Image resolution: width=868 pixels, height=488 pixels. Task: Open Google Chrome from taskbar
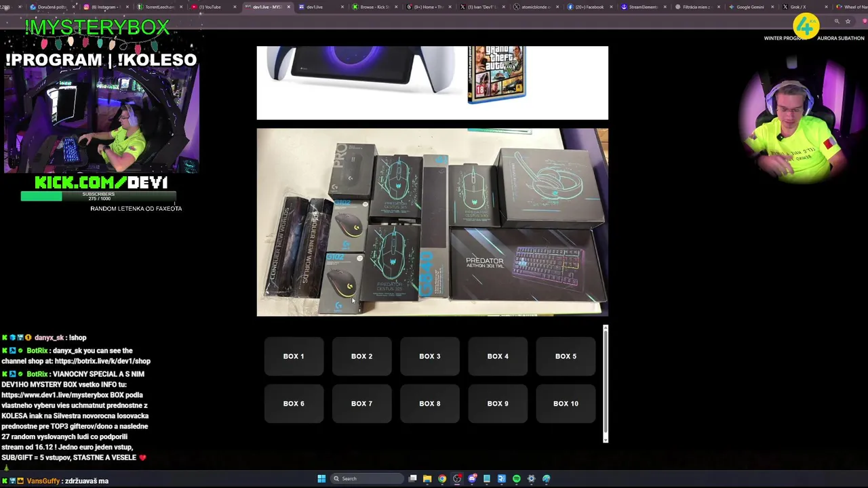point(442,479)
